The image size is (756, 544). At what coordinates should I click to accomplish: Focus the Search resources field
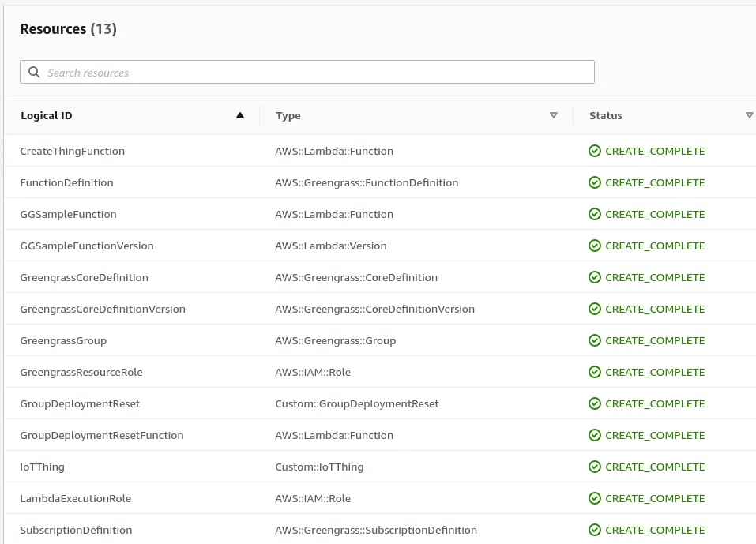[x=307, y=72]
